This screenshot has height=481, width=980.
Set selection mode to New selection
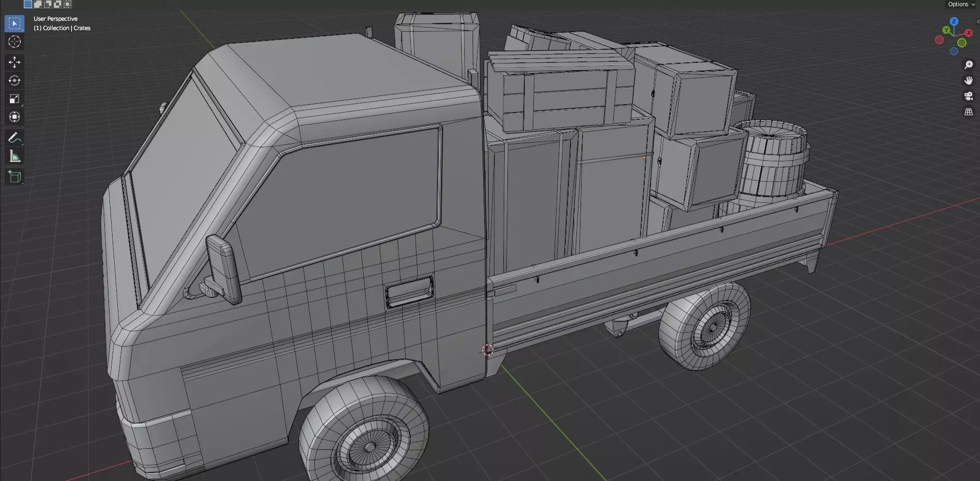tap(28, 4)
